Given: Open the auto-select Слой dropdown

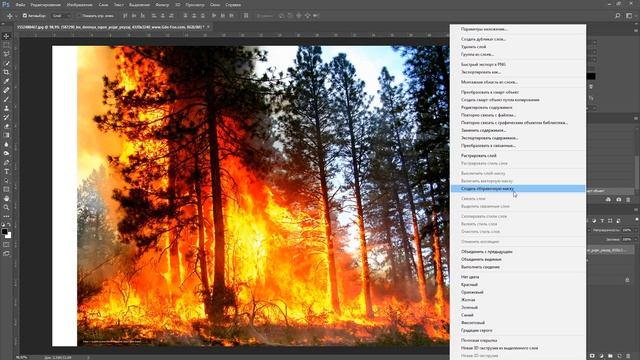Looking at the screenshot, I should pyautogui.click(x=61, y=16).
